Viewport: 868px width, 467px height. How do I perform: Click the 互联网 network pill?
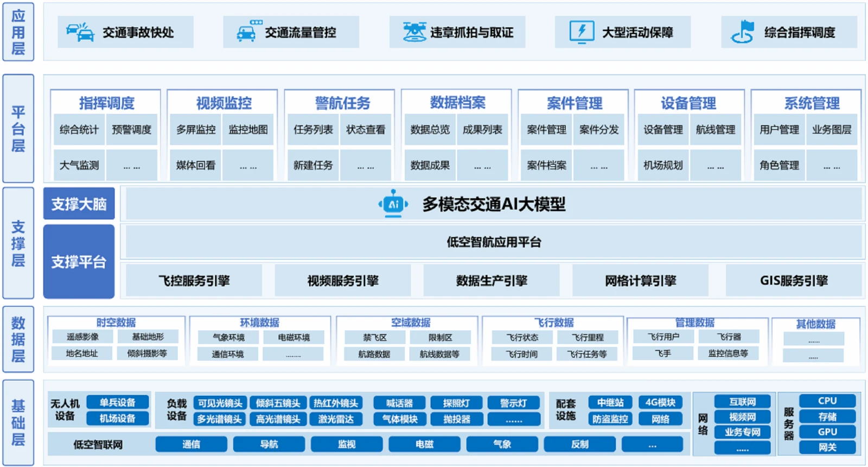pos(742,401)
